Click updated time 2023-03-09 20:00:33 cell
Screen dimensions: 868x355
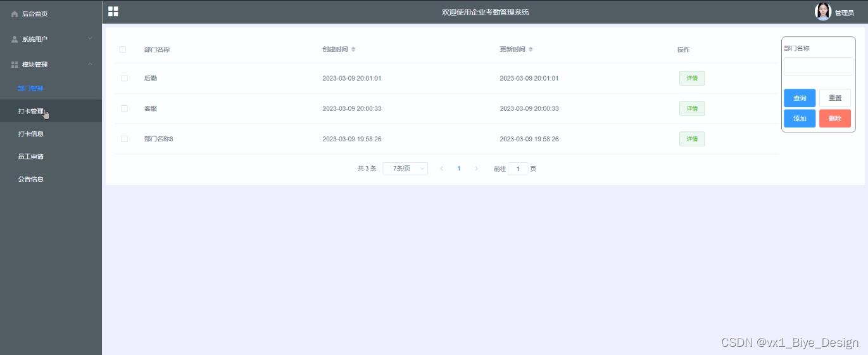pyautogui.click(x=529, y=108)
